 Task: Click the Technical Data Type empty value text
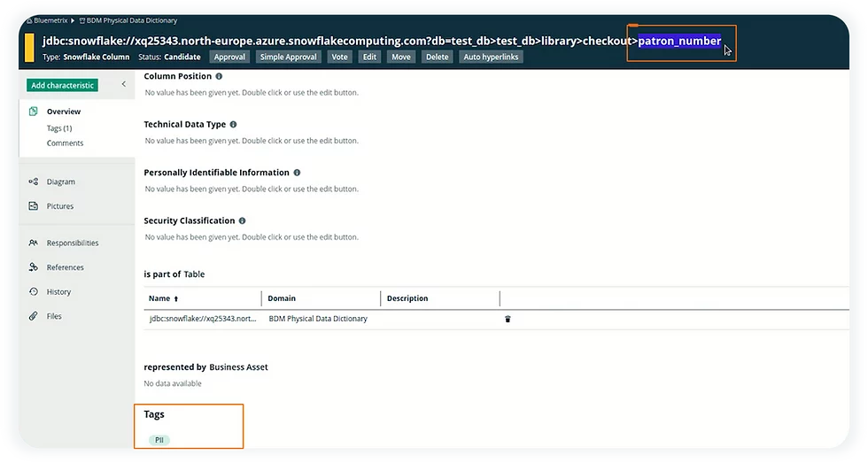pyautogui.click(x=252, y=141)
